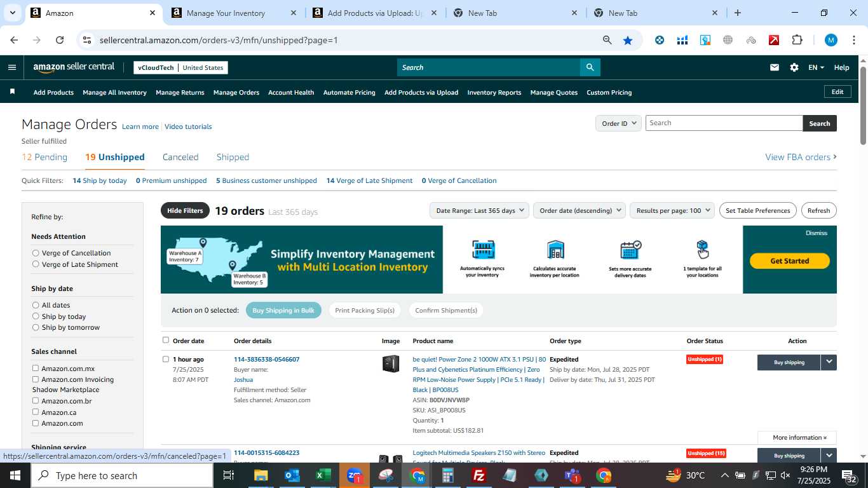Tick the select-all orders checkbox in table header
This screenshot has width=868, height=488.
166,340
